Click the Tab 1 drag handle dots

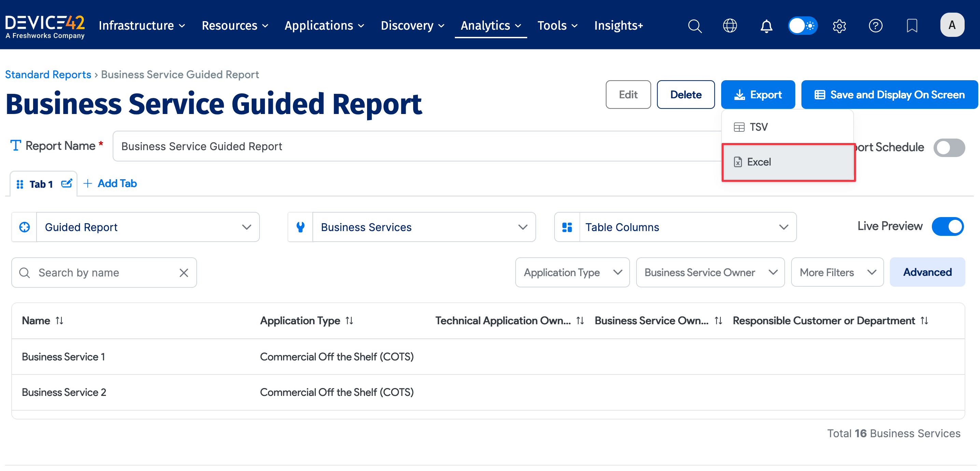tap(20, 184)
